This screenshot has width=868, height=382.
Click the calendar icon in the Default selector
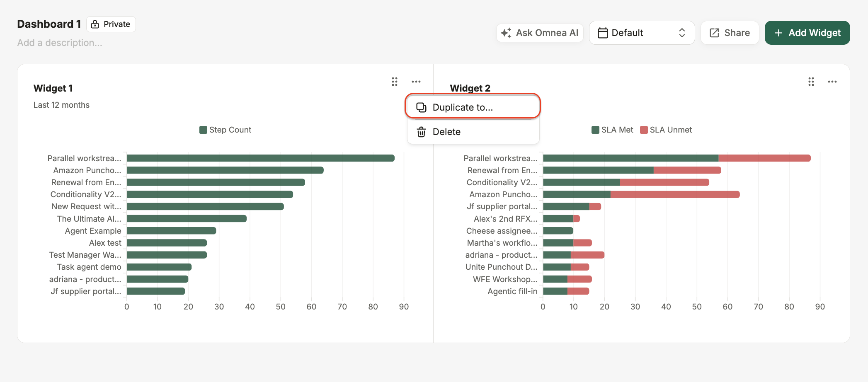[603, 33]
